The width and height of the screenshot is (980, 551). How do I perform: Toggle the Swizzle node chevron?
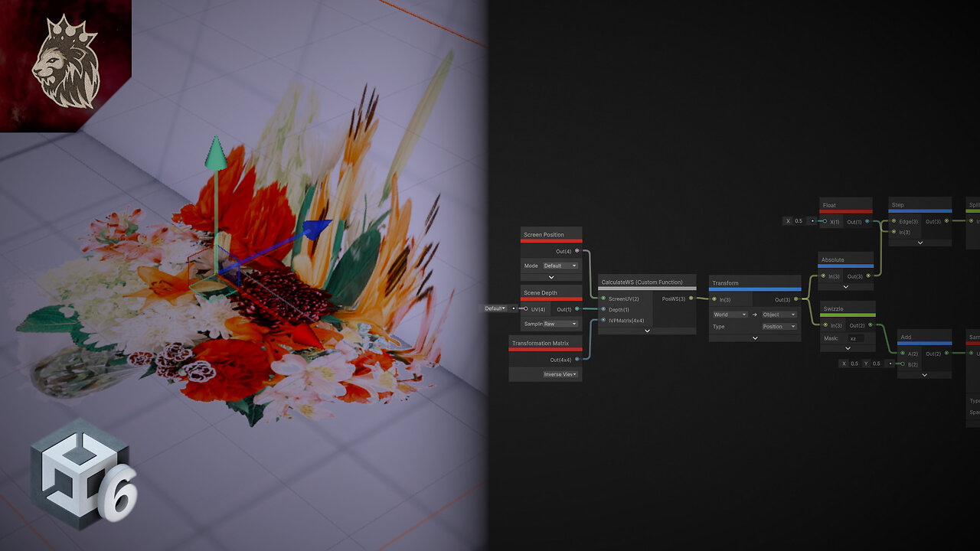pos(848,347)
